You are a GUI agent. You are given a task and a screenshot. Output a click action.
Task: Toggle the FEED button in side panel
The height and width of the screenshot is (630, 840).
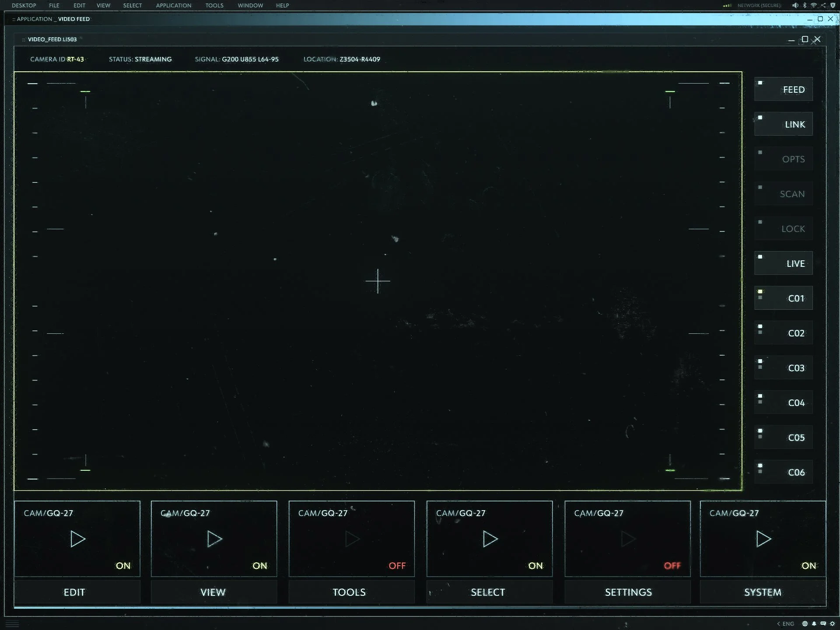coord(784,89)
